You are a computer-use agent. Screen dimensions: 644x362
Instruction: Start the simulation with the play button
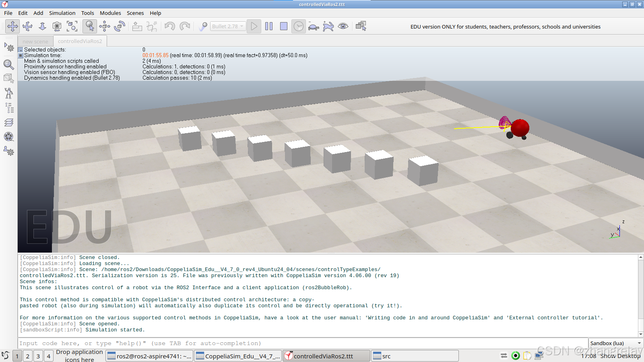point(254,26)
